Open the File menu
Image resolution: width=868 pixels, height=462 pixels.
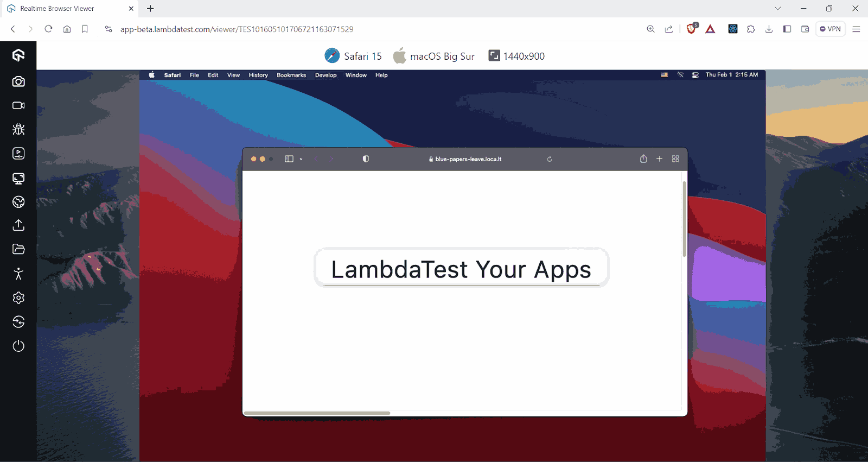[x=194, y=75]
